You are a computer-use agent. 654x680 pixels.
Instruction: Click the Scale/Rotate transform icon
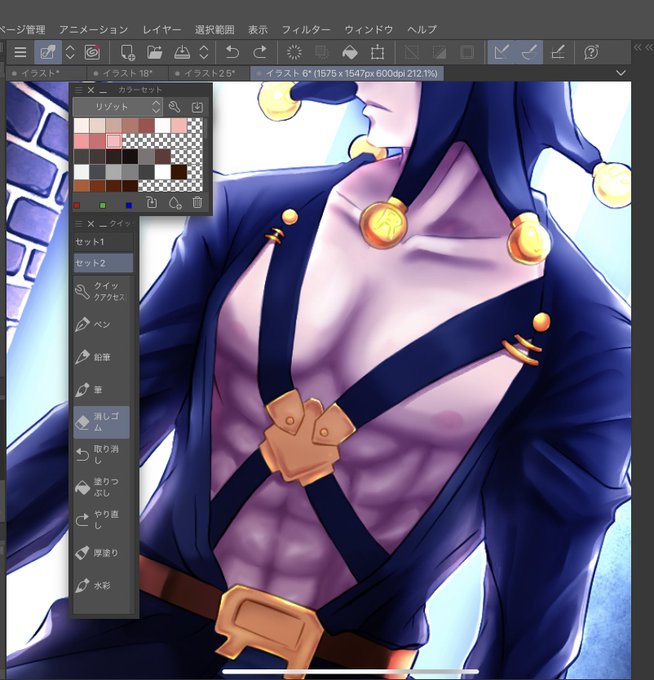coord(377,52)
